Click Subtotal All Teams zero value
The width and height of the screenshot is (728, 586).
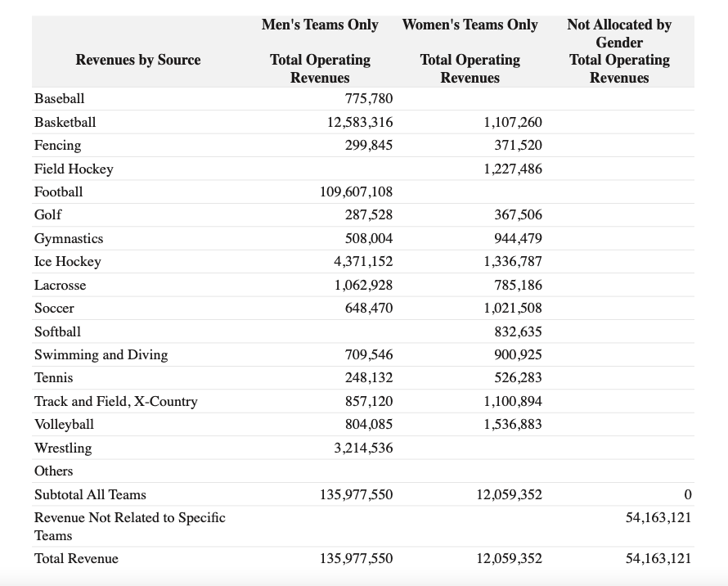click(x=688, y=494)
